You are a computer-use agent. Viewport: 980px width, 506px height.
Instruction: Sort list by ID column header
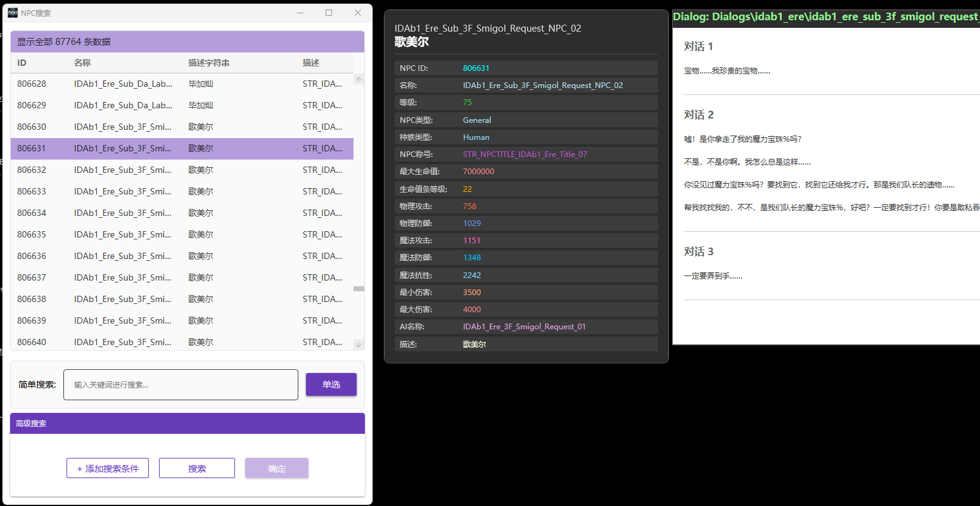[22, 63]
